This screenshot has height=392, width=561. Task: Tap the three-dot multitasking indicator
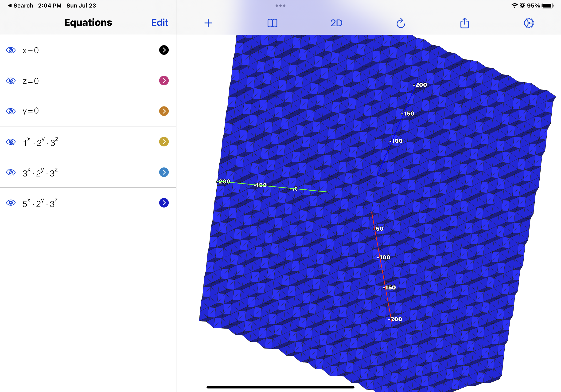(x=280, y=6)
